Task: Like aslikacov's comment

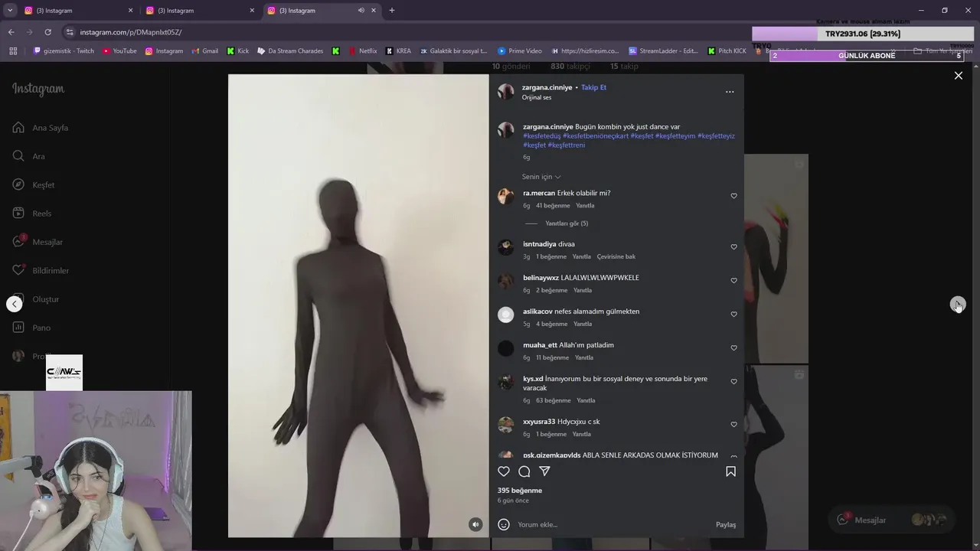Action: tap(733, 314)
